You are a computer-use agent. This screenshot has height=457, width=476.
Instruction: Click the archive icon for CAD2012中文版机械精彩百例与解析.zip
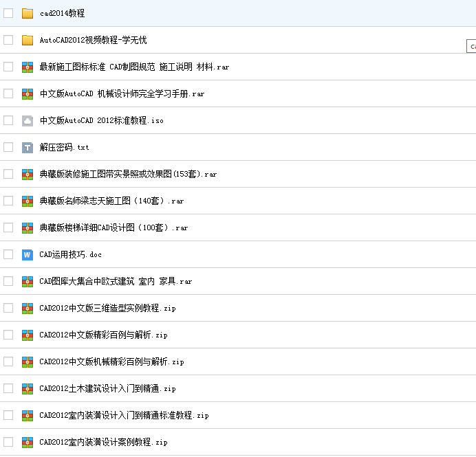coord(28,361)
